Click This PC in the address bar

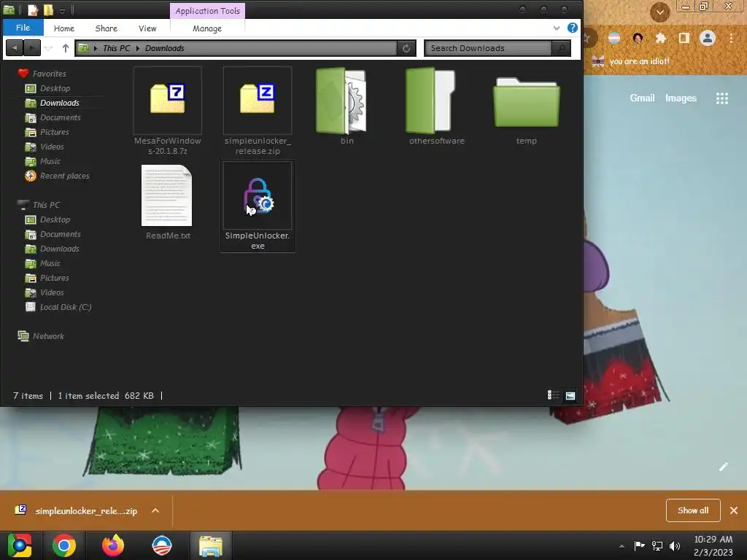point(116,48)
